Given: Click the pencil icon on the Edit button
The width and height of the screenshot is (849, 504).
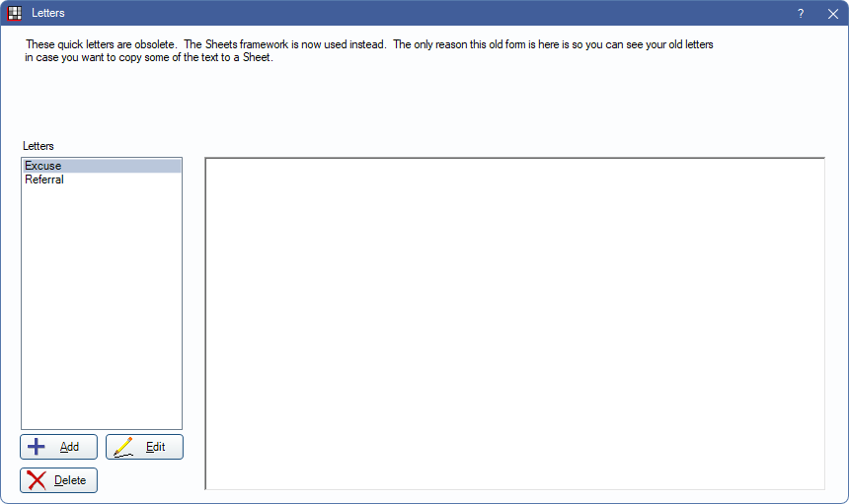Looking at the screenshot, I should (x=123, y=447).
